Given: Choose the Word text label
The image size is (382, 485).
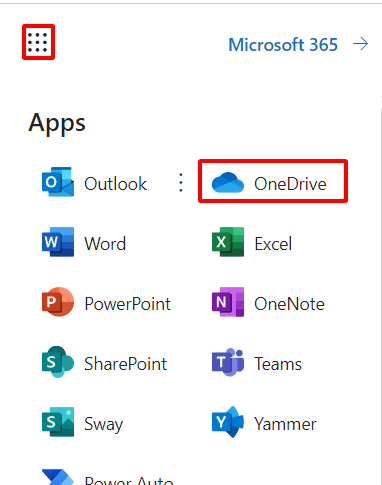Looking at the screenshot, I should 105,244.
